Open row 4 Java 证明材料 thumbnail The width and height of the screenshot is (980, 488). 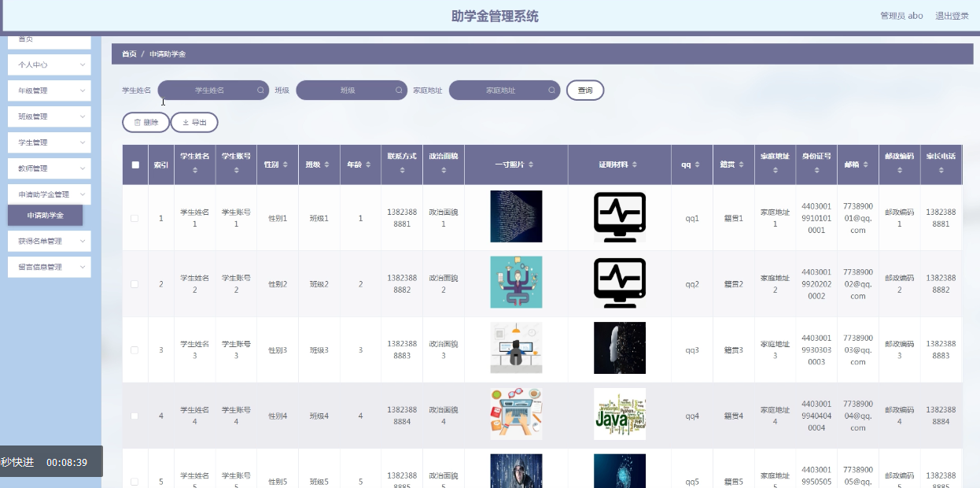tap(620, 413)
